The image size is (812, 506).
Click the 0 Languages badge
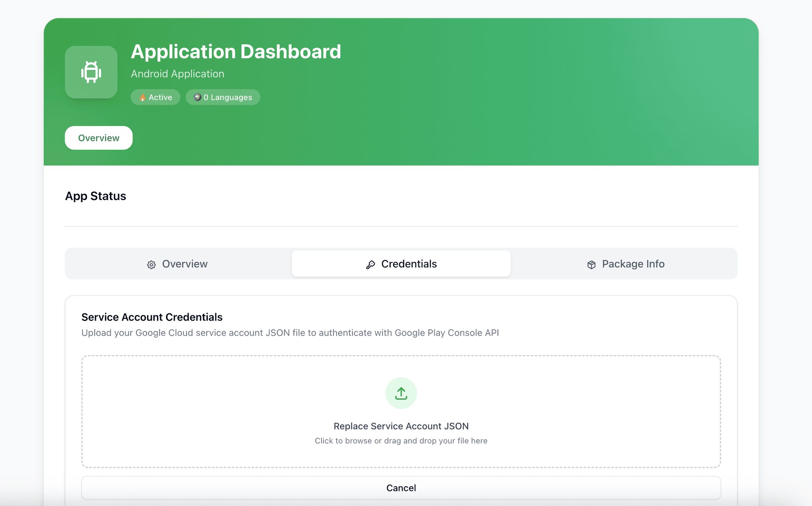pos(223,97)
